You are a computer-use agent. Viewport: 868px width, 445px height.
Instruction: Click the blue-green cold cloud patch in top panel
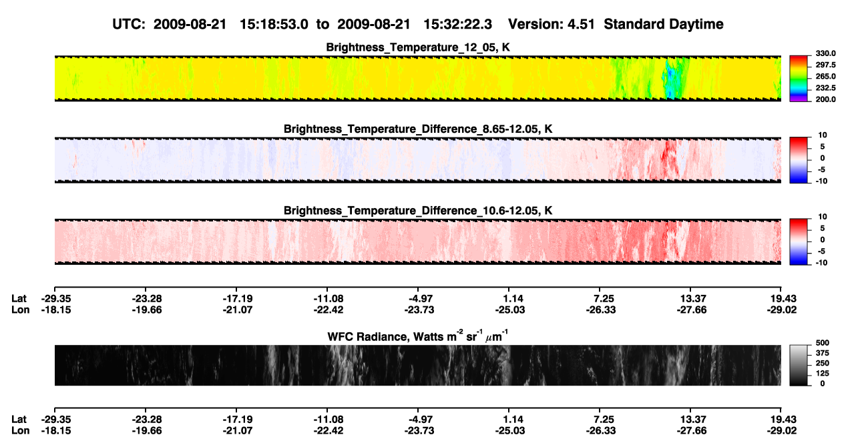click(671, 81)
